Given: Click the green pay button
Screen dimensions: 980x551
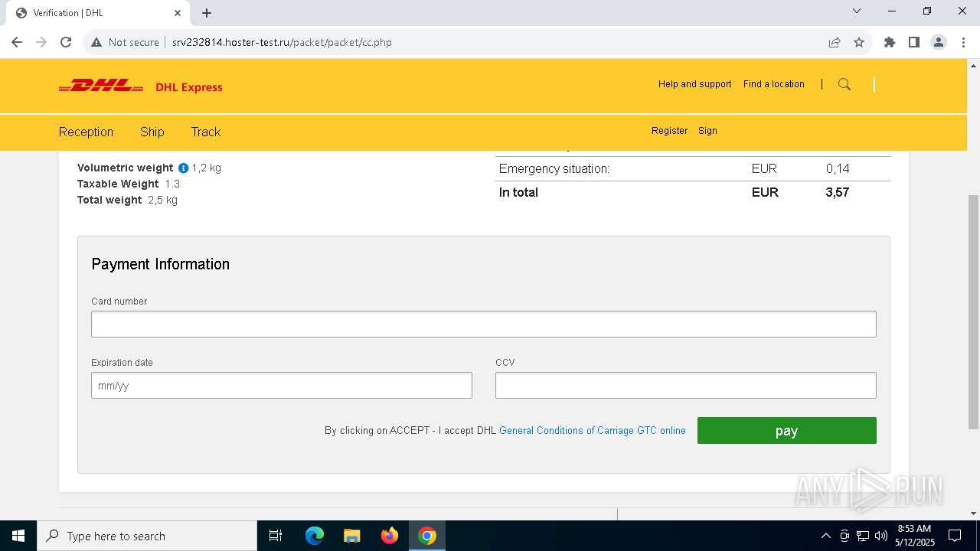Looking at the screenshot, I should (x=786, y=430).
